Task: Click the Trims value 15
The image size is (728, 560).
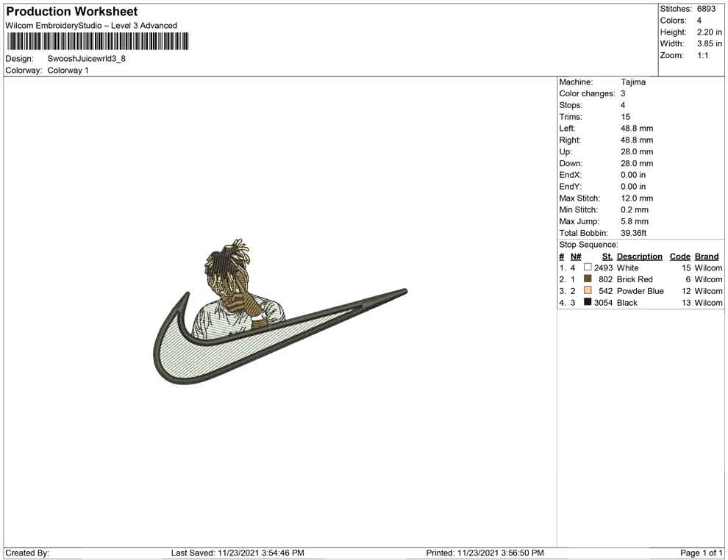Action: (625, 116)
